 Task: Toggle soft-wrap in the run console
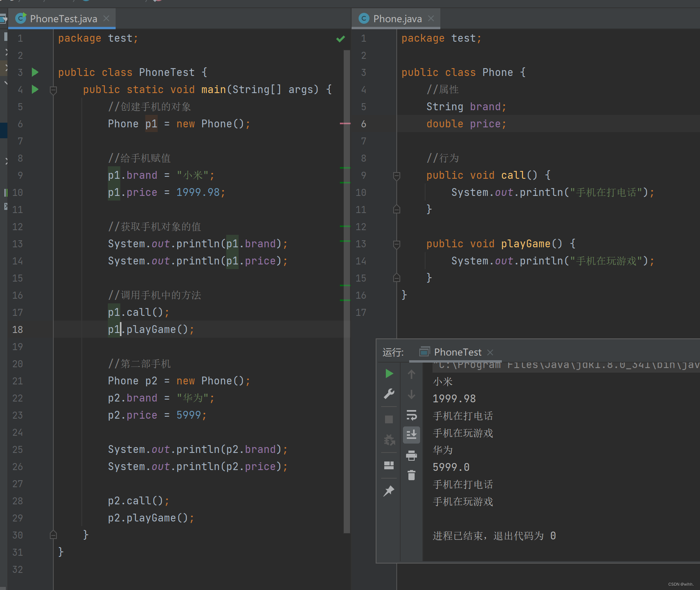pos(412,415)
